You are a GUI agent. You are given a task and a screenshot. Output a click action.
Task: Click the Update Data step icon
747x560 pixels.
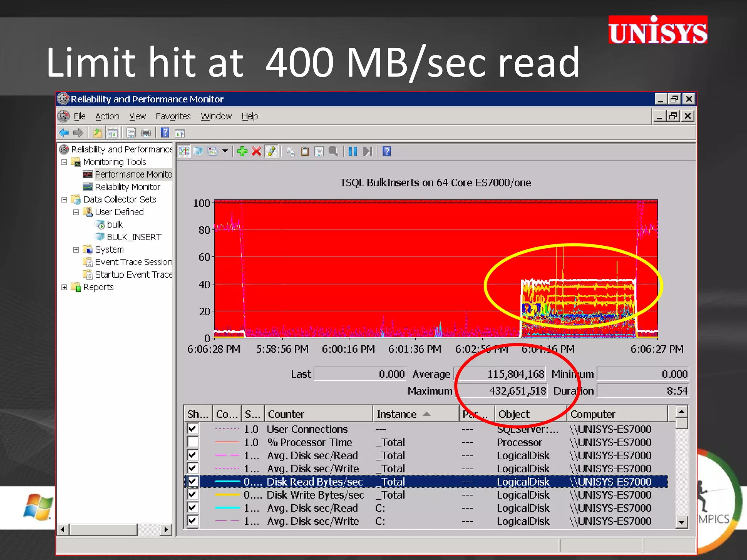pyautogui.click(x=368, y=151)
